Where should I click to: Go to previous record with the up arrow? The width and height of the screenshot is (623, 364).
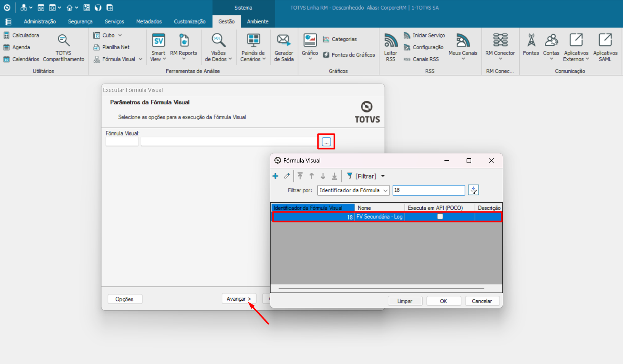coord(312,176)
